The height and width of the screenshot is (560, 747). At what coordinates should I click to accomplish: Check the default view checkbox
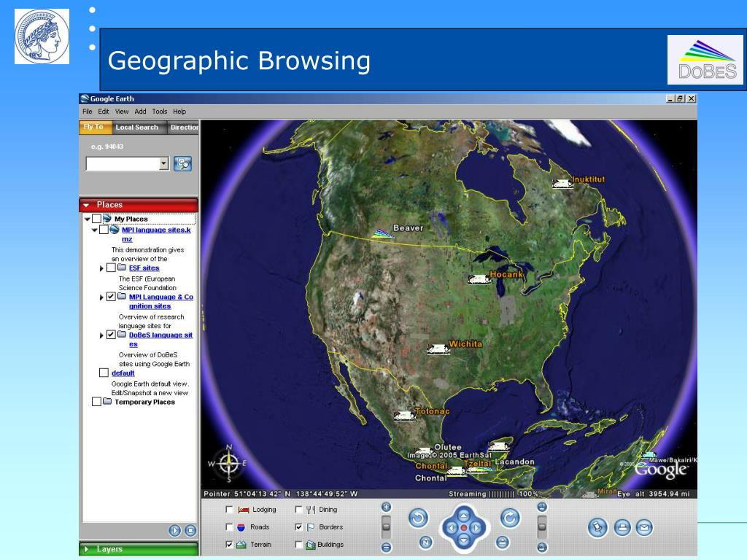104,373
